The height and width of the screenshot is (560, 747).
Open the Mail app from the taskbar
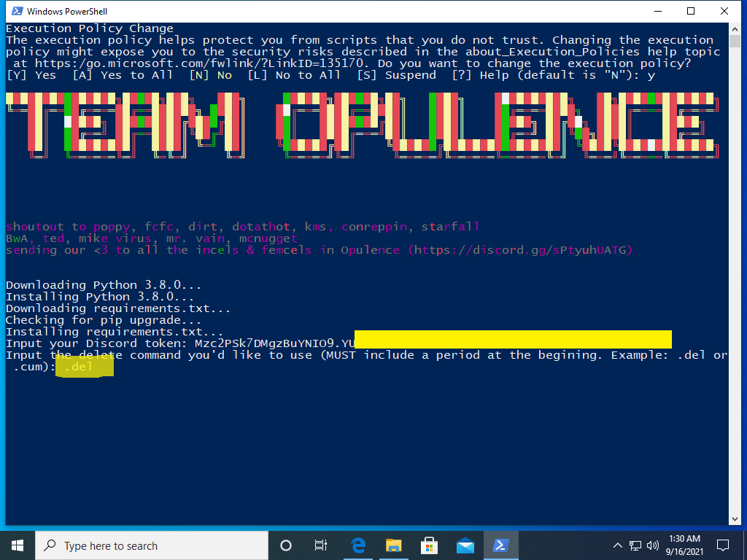coord(465,545)
